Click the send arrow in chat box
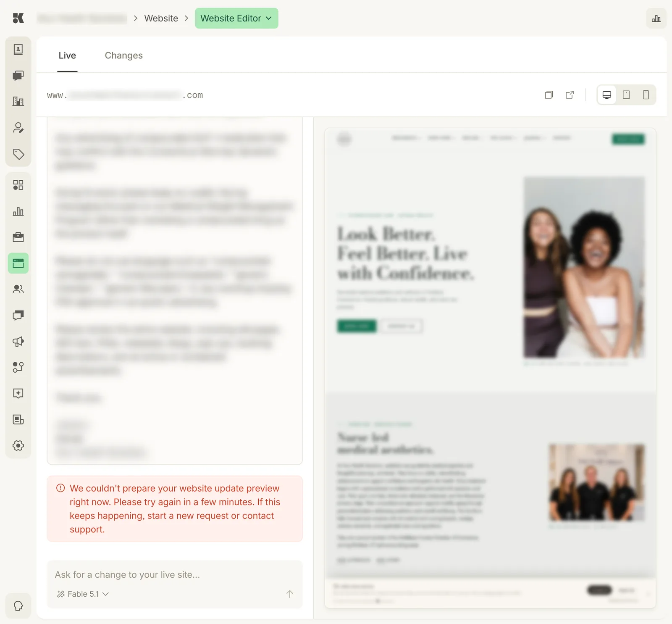The width and height of the screenshot is (672, 624). coord(290,594)
